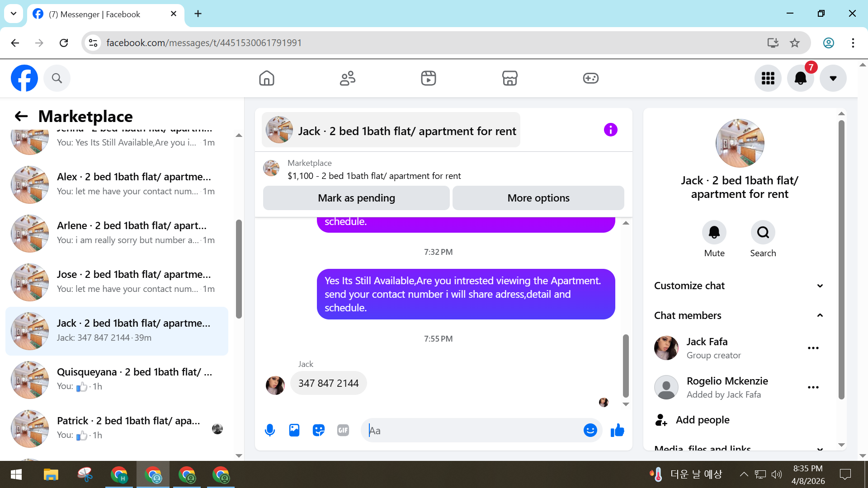Open the emoji picker in message box
The image size is (868, 488).
pos(590,430)
